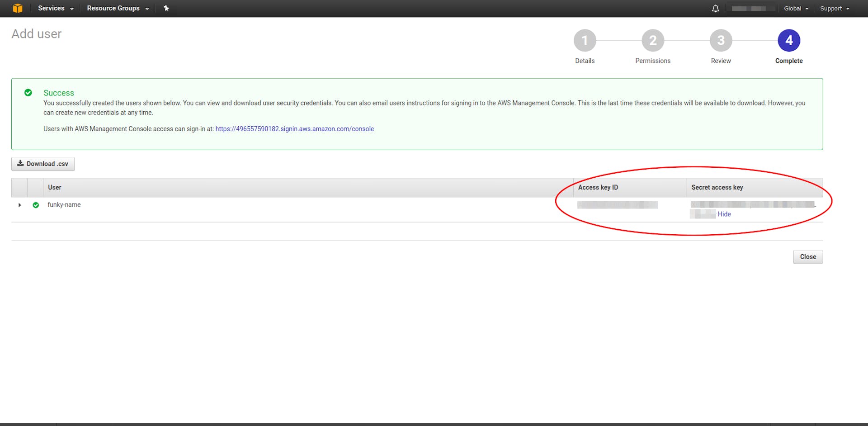
Task: Open the pin shortcuts icon
Action: tap(166, 8)
